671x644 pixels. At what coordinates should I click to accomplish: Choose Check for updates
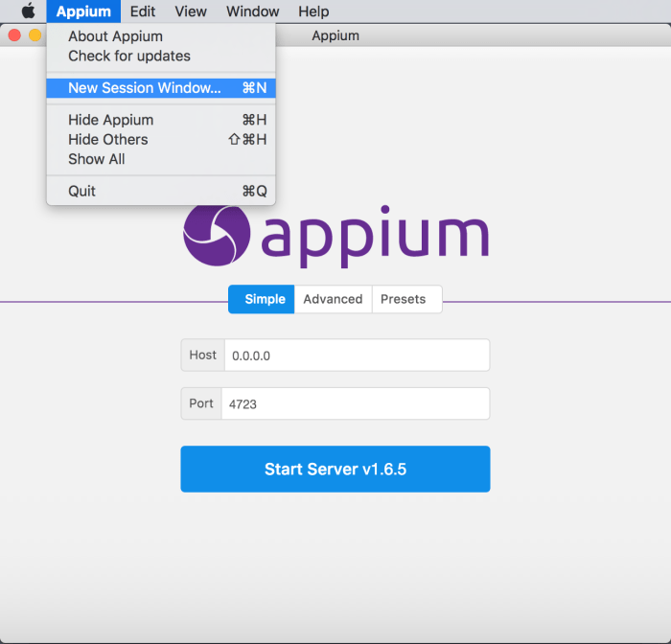pyautogui.click(x=161, y=56)
